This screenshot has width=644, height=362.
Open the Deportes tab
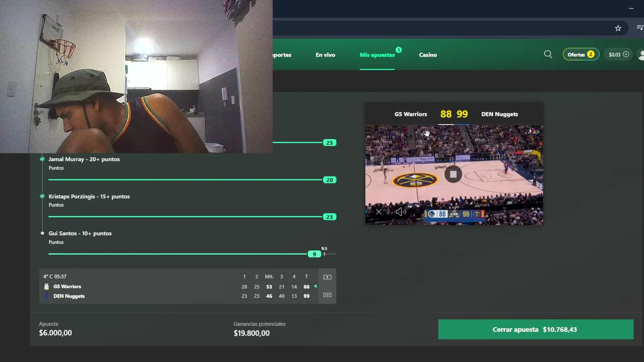click(x=282, y=55)
